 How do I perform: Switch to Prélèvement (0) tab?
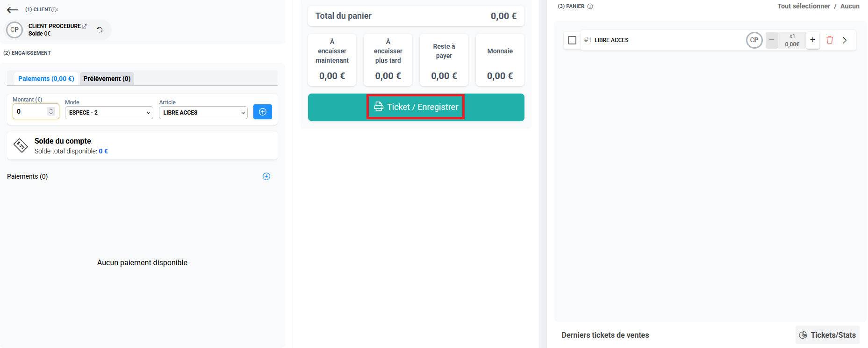107,79
